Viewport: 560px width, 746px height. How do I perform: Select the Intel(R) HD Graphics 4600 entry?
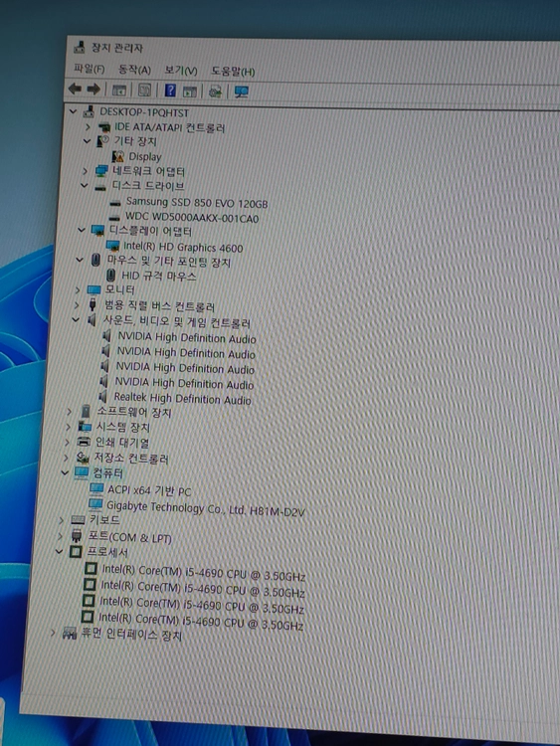pyautogui.click(x=183, y=247)
